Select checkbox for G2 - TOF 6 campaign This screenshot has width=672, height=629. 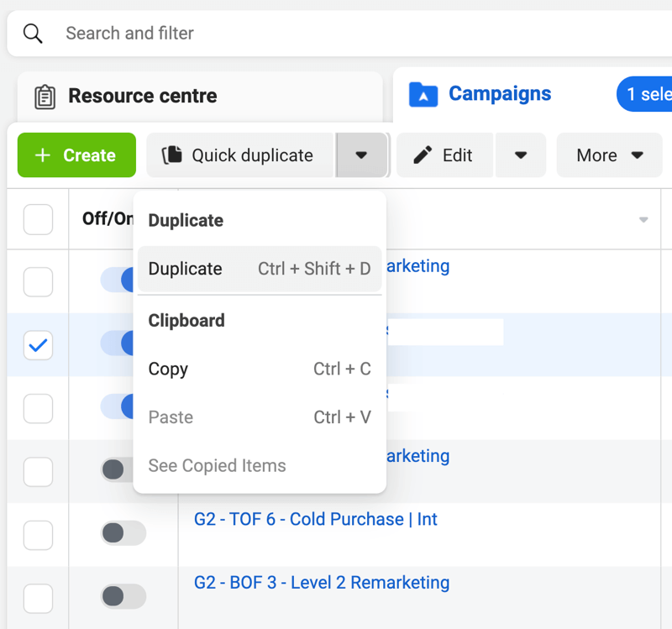(38, 535)
